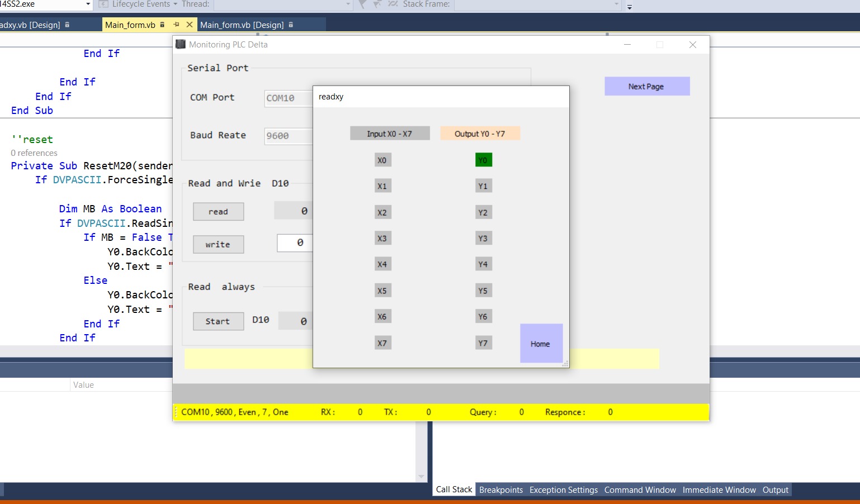Toggle the X0 input indicator
This screenshot has height=504, width=860.
point(382,160)
